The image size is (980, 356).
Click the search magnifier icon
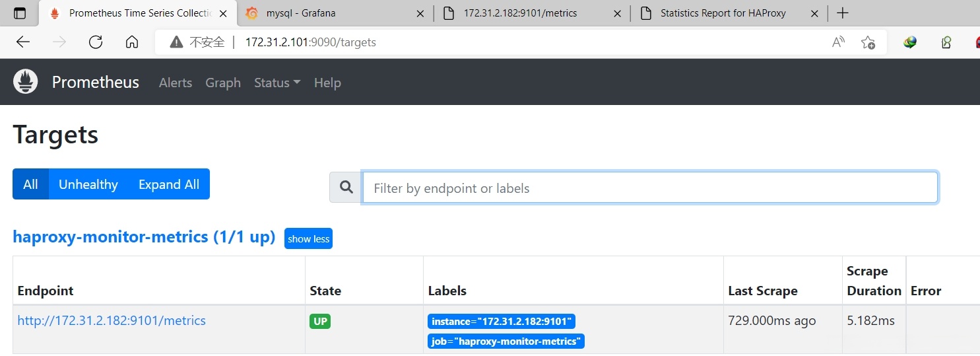(346, 188)
